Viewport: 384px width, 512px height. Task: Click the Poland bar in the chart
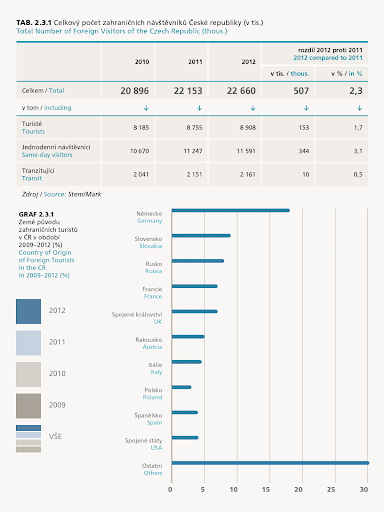[x=181, y=387]
